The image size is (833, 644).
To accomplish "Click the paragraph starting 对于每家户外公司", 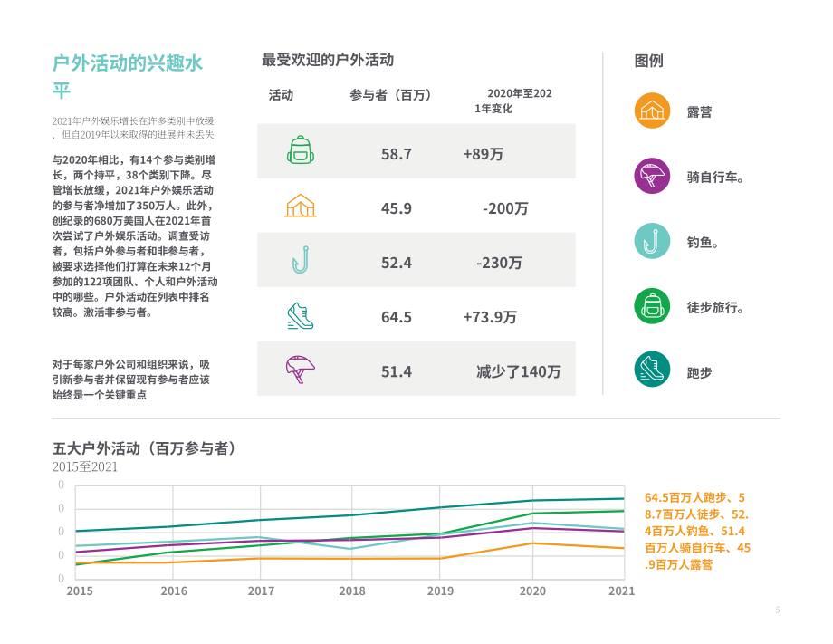I will coord(131,380).
